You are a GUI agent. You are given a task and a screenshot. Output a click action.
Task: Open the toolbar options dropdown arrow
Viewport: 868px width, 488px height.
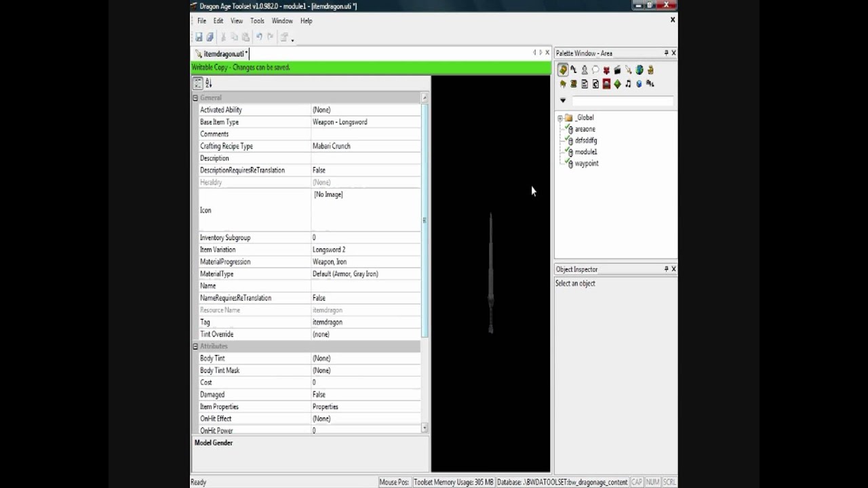(x=292, y=39)
